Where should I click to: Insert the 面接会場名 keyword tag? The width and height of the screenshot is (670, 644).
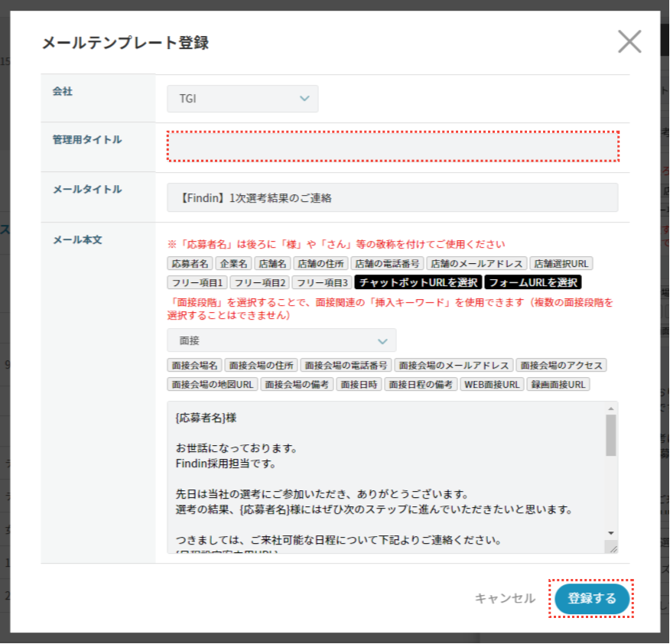[195, 366]
